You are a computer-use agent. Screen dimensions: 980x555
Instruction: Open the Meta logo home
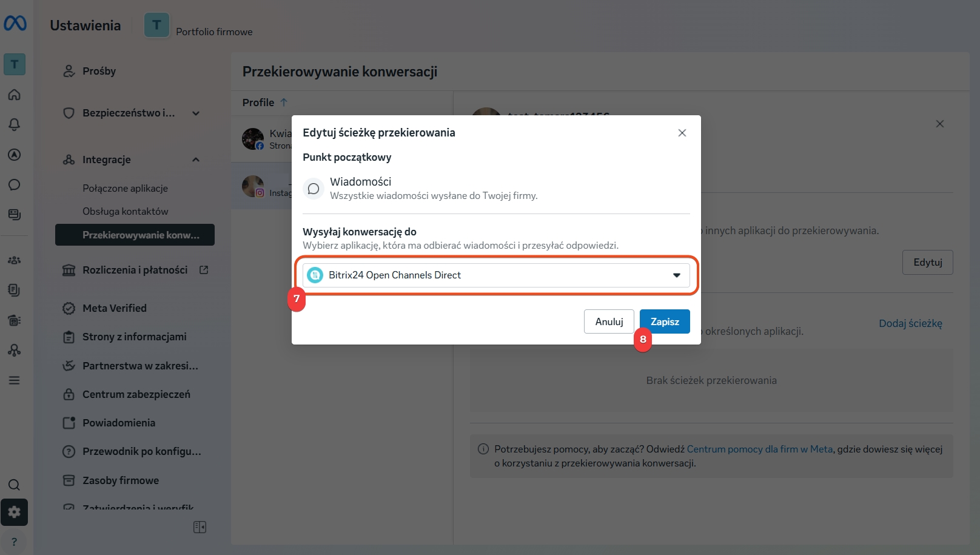click(x=15, y=24)
